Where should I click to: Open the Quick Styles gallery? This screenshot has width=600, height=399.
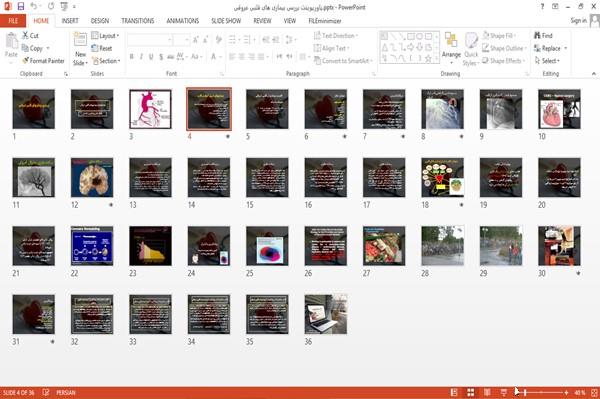pos(471,49)
